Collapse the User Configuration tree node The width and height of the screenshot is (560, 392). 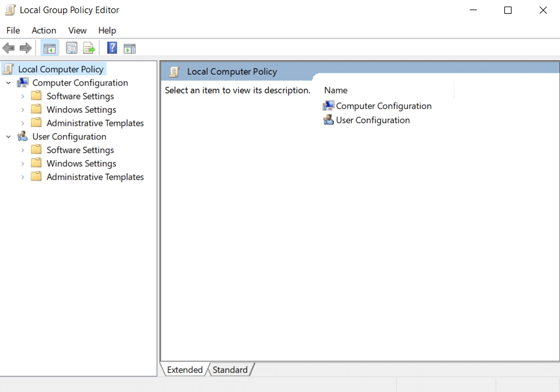pyautogui.click(x=8, y=136)
